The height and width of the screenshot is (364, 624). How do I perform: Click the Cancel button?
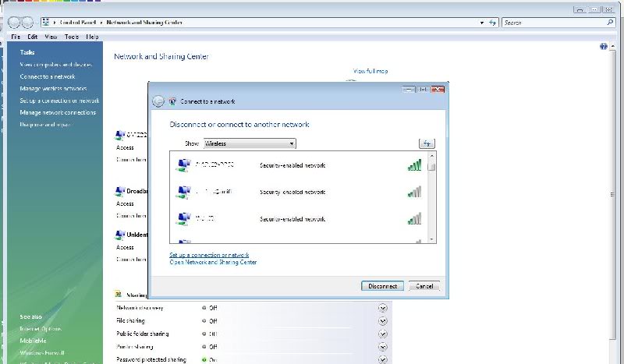424,286
